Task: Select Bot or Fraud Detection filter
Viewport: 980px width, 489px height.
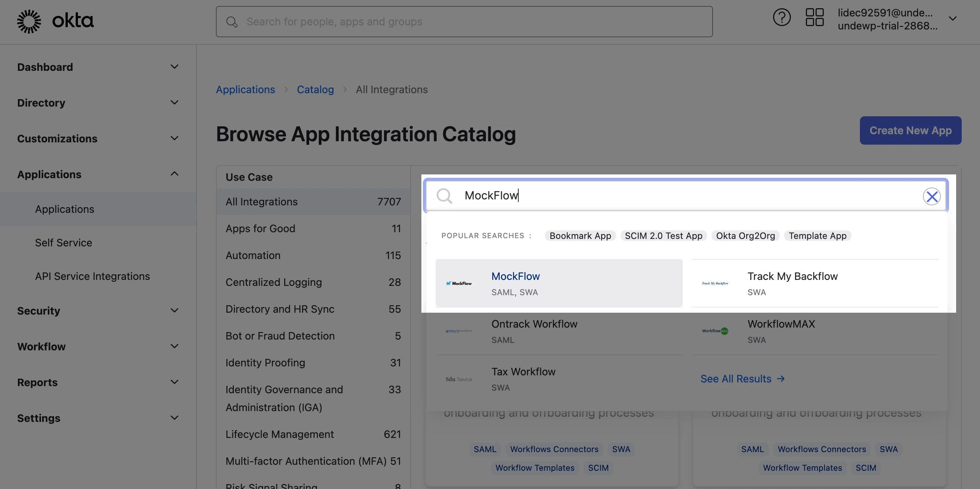Action: (314, 336)
